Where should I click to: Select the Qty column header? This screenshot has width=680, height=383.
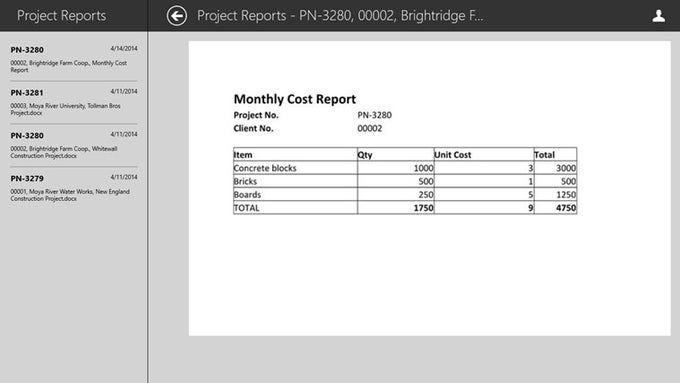[x=396, y=154]
